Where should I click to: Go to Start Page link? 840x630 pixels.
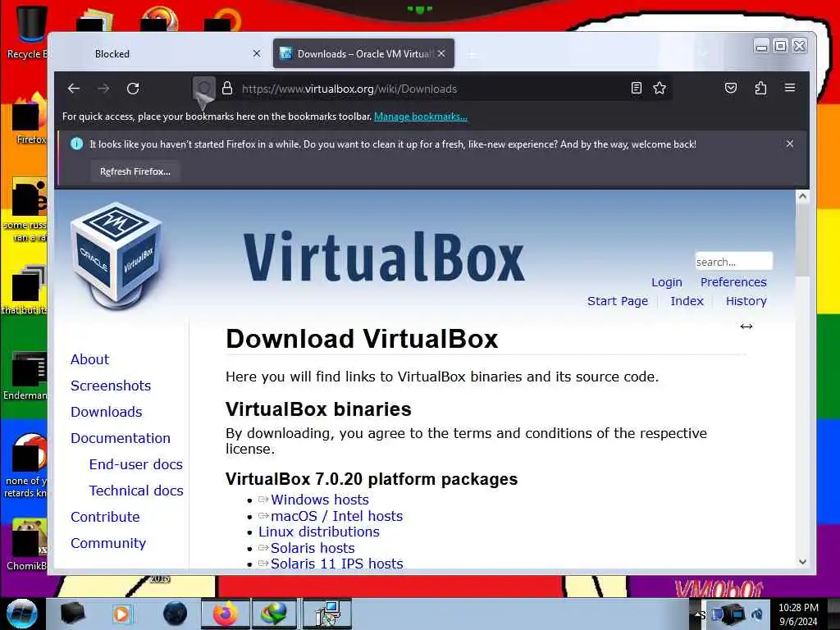click(x=617, y=301)
